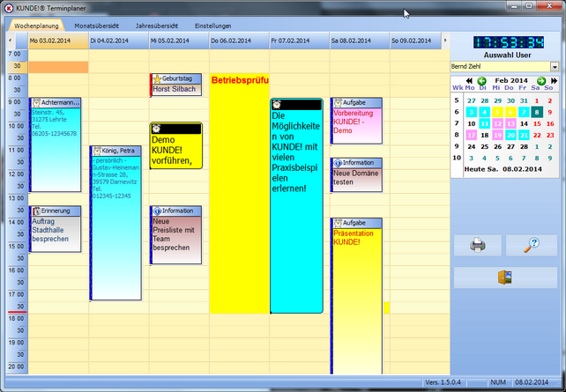
Task: Click Erinnerung notepad icon
Action: click(x=36, y=211)
